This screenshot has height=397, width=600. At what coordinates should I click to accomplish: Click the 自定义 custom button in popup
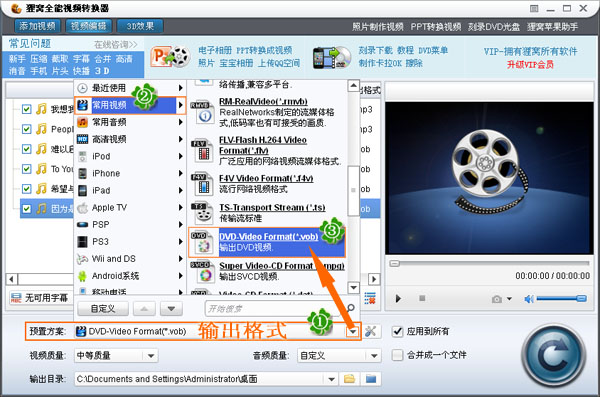click(x=103, y=309)
